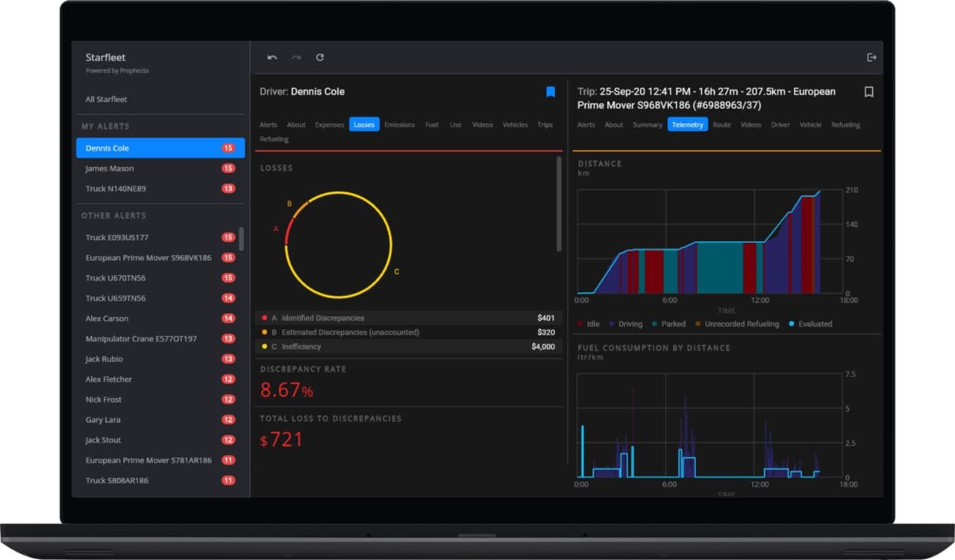The height and width of the screenshot is (560, 955).
Task: Open the Use tab
Action: [x=455, y=125]
